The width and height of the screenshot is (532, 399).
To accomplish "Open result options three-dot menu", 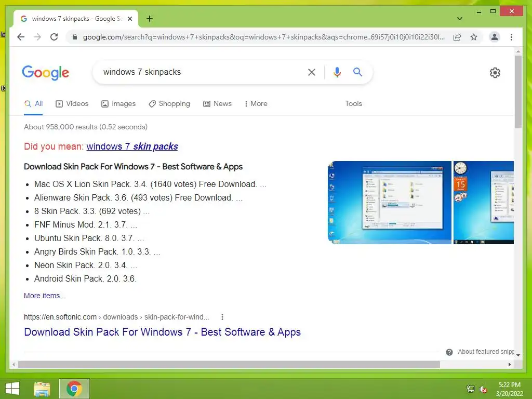I will (222, 317).
